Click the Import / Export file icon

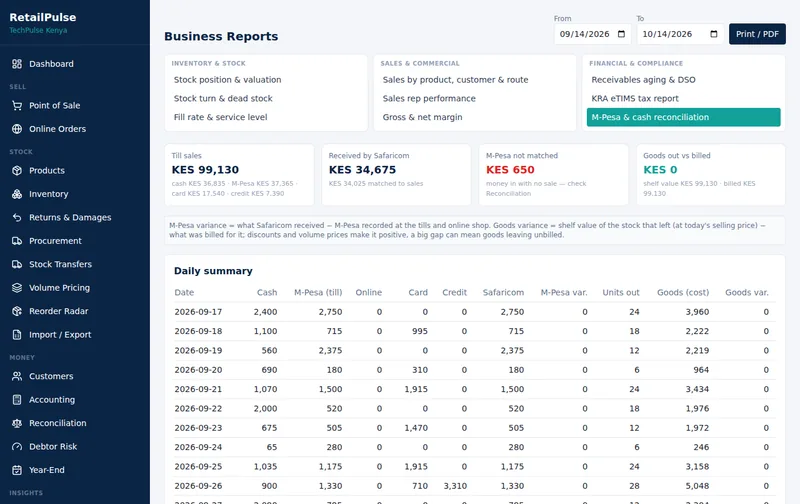[x=17, y=335]
